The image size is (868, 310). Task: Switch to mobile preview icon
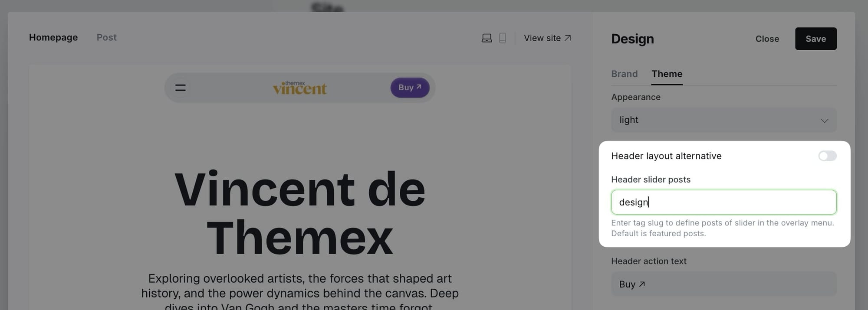503,38
